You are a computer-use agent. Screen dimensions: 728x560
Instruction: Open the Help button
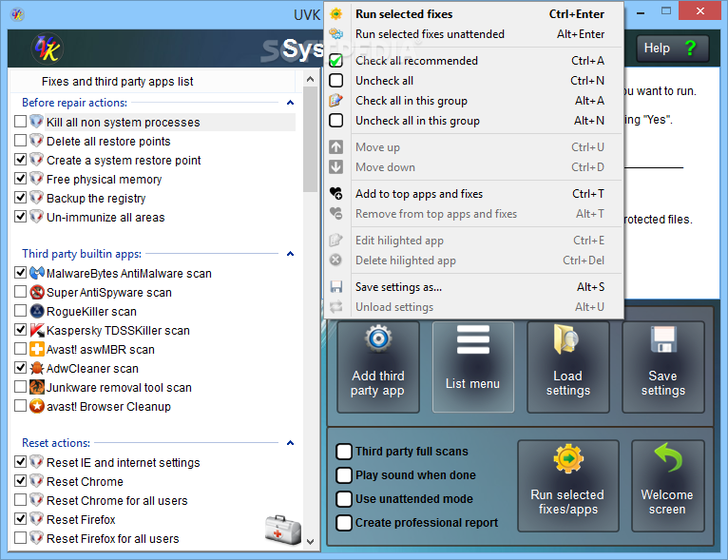[672, 48]
